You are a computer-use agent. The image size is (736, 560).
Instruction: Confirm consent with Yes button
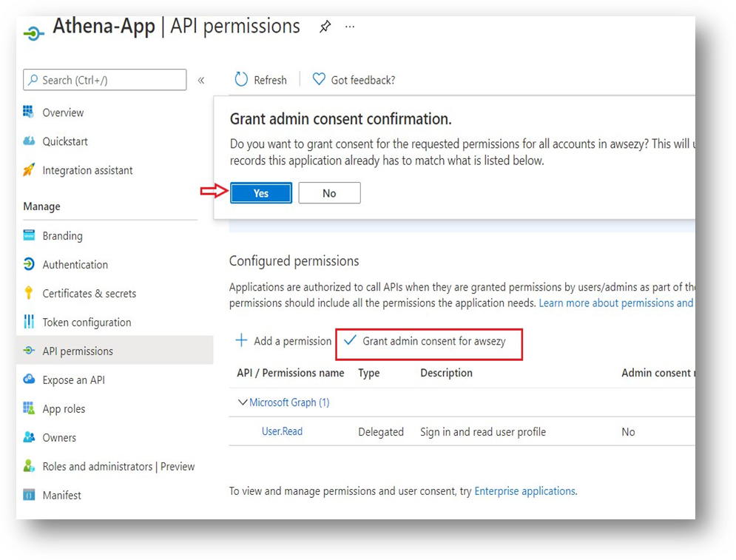261,193
